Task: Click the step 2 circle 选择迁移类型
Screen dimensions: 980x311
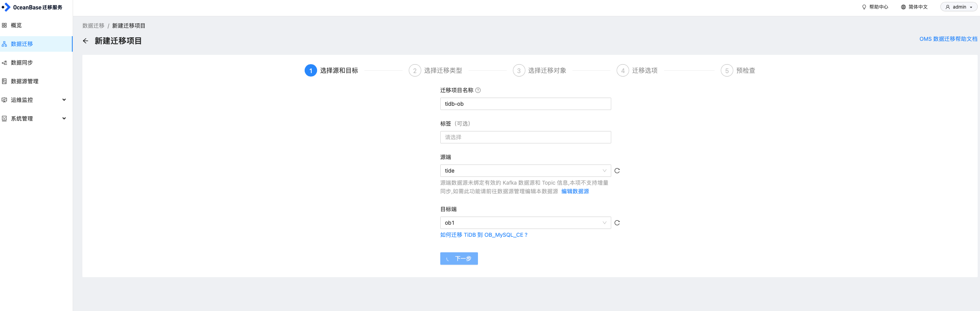Action: click(415, 70)
